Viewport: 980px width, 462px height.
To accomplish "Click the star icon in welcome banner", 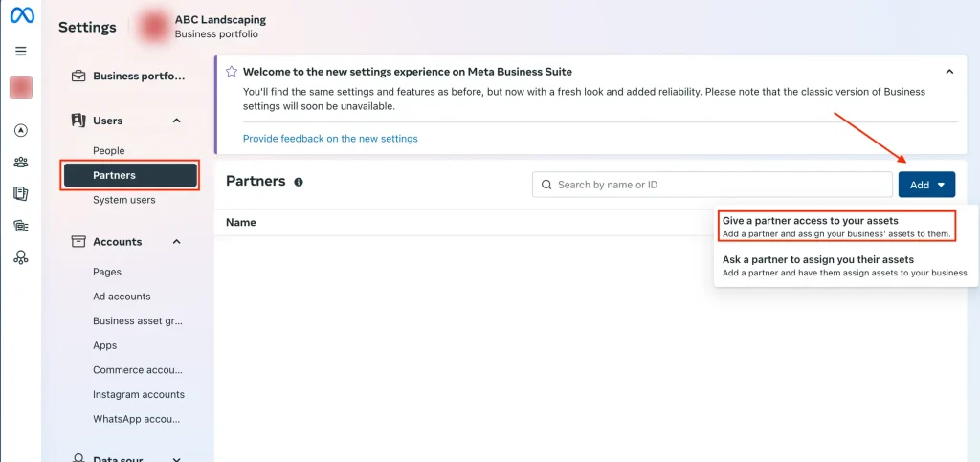I will [232, 71].
